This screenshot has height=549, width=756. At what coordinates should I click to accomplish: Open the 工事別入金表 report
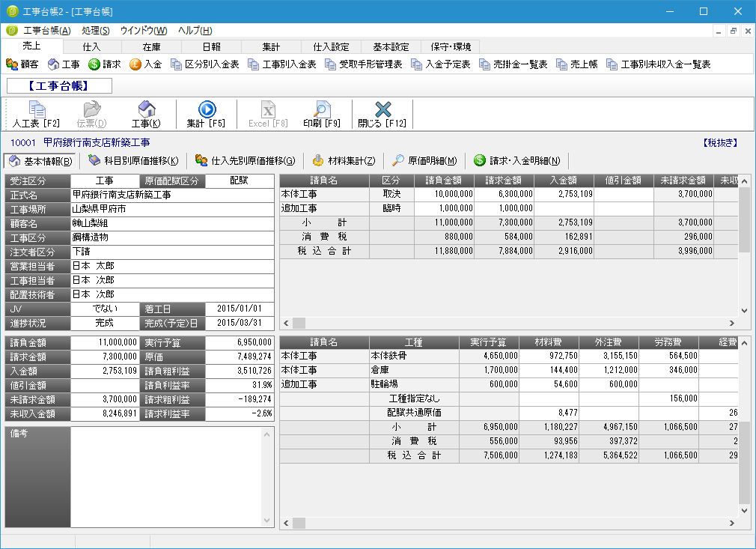pos(282,64)
